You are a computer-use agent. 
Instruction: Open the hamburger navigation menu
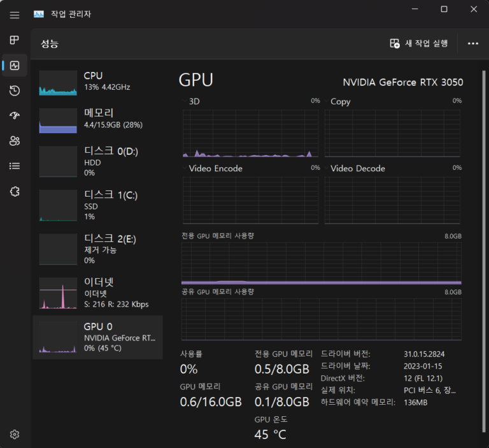click(x=15, y=15)
